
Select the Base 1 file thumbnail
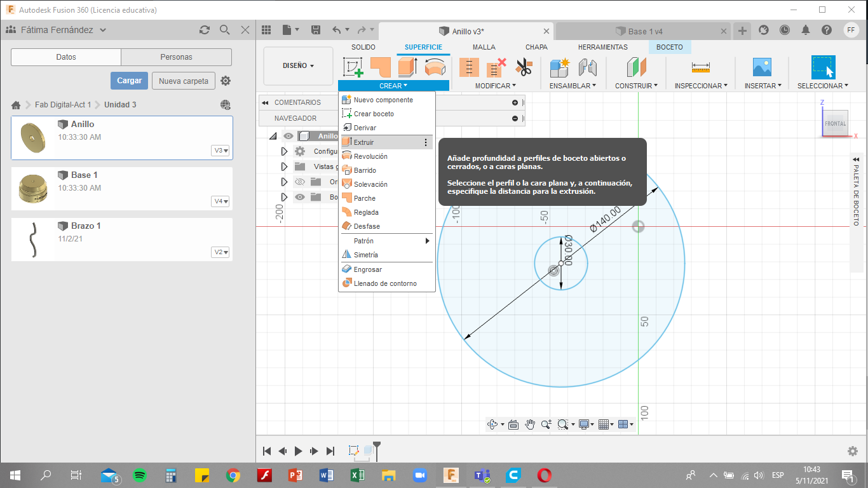[34, 188]
